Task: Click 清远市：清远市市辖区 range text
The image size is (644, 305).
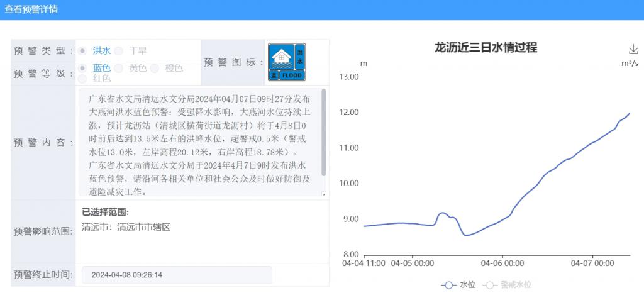Action: coord(126,227)
